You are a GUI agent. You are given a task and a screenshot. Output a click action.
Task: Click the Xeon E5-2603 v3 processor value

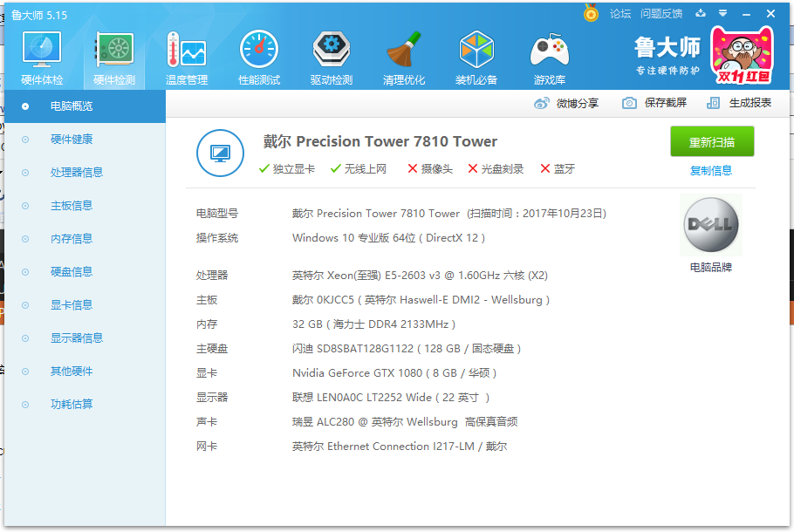tap(420, 276)
